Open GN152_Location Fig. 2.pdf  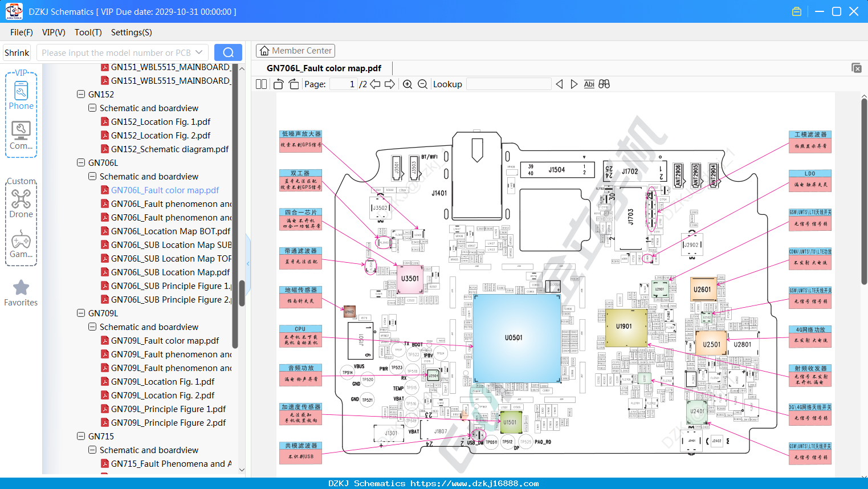(161, 136)
